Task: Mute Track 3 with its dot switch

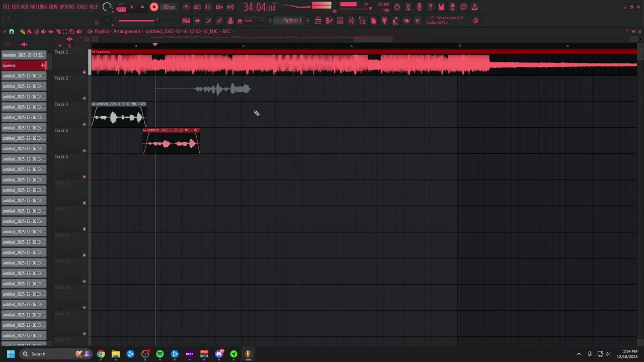Action: (84, 125)
